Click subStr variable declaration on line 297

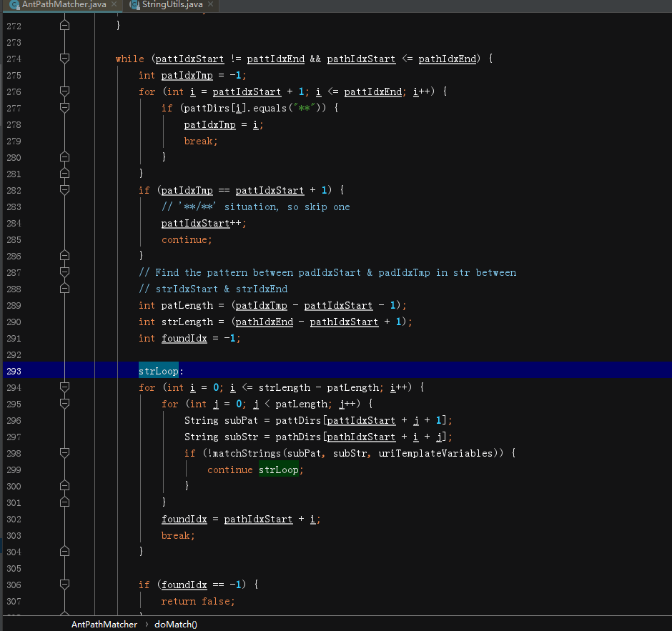[242, 437]
